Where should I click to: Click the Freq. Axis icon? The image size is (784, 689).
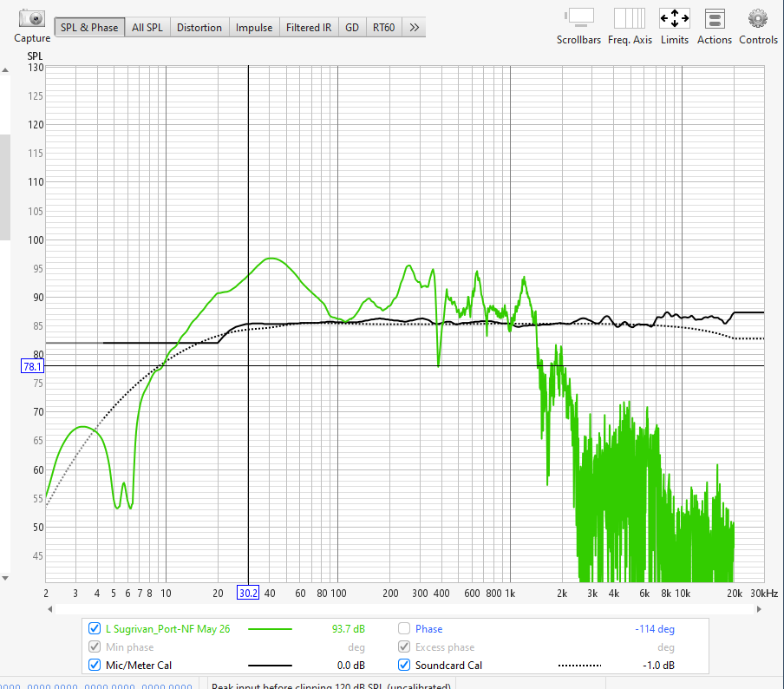(x=630, y=18)
